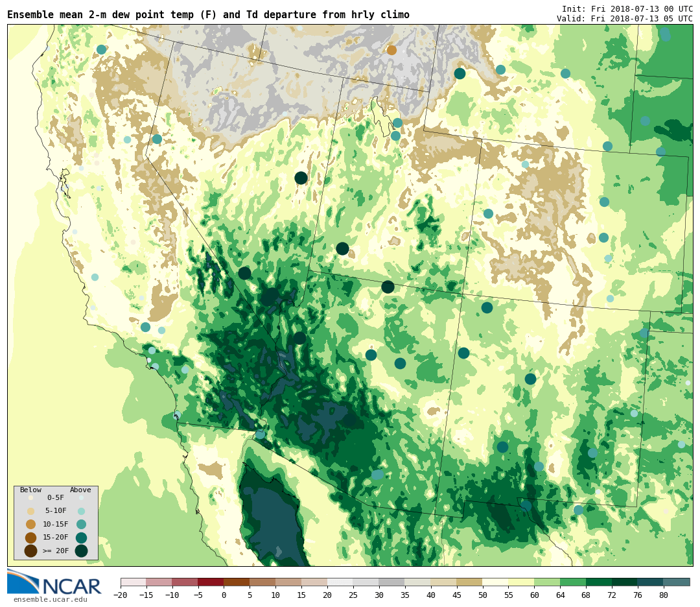Screen dimensions: 700x607
Task: Pick the dark red -5 to 0 colorbar swatch
Action: 211,582
